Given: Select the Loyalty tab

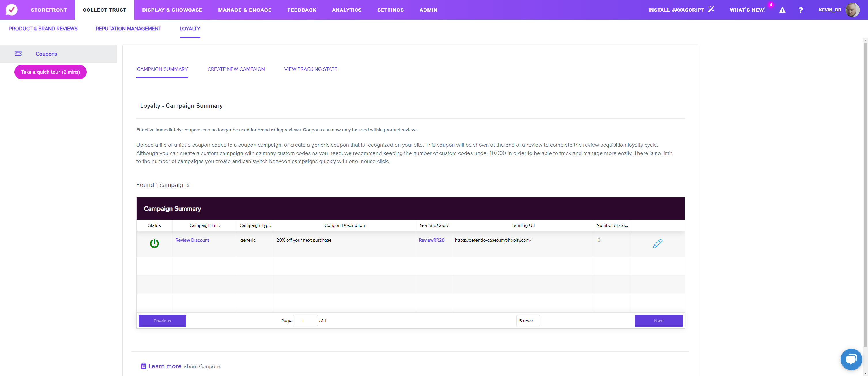Looking at the screenshot, I should click(x=190, y=29).
